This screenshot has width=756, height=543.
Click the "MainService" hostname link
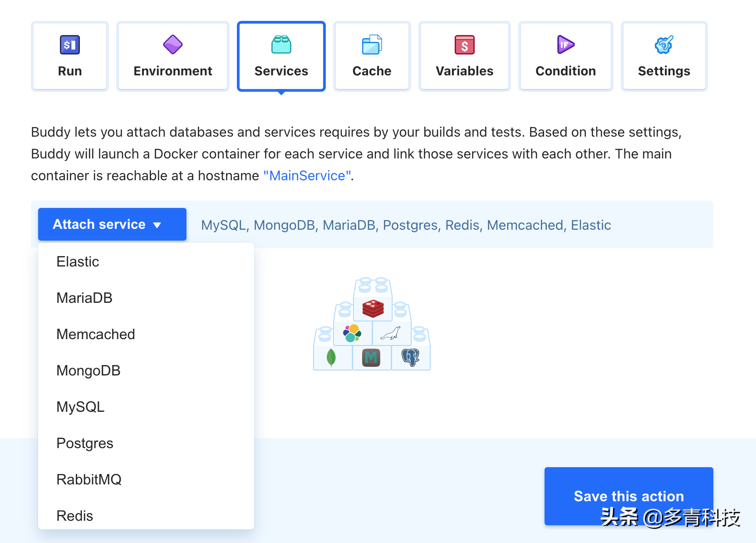pos(307,176)
